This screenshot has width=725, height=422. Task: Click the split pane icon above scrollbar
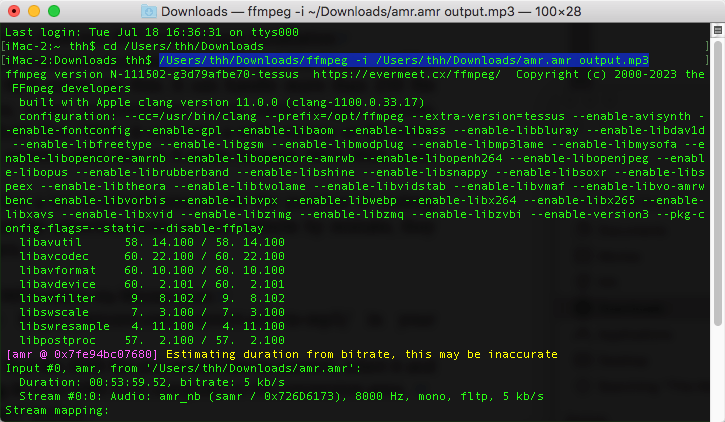coord(718,31)
